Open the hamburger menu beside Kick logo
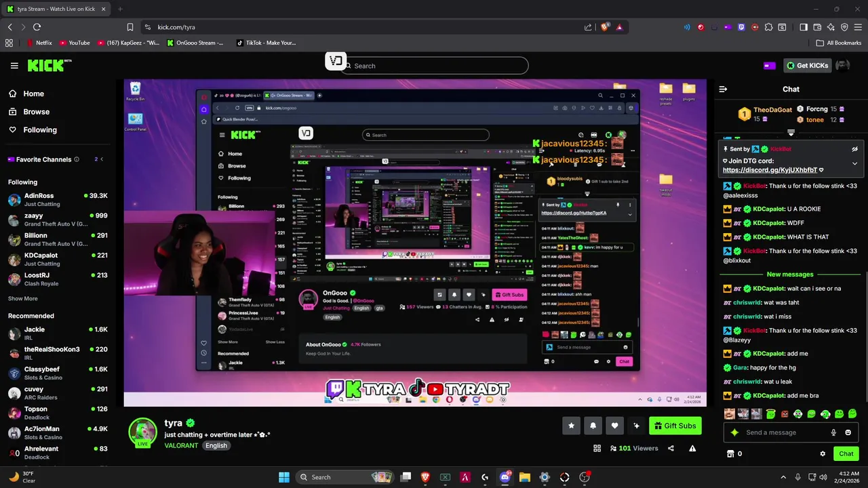 [x=14, y=66]
